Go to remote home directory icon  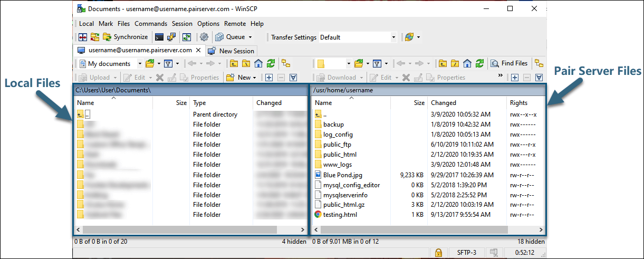coord(467,64)
